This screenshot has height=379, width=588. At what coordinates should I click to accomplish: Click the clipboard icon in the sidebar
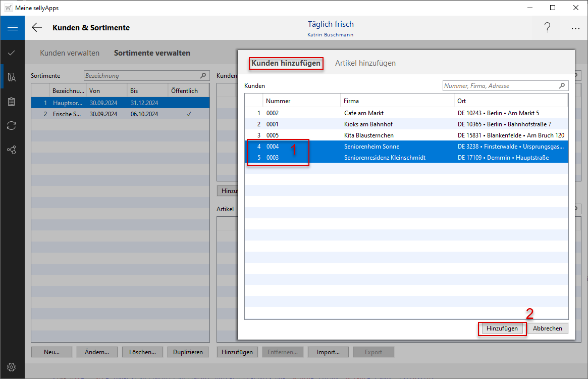coord(12,102)
